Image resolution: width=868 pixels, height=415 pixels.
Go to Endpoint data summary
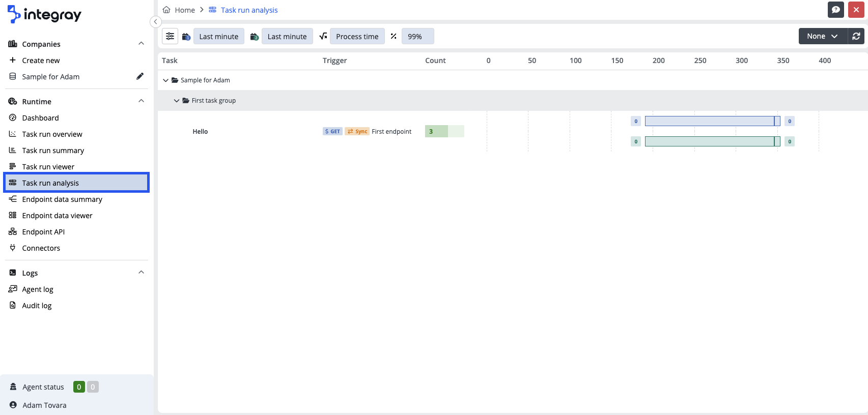tap(62, 199)
